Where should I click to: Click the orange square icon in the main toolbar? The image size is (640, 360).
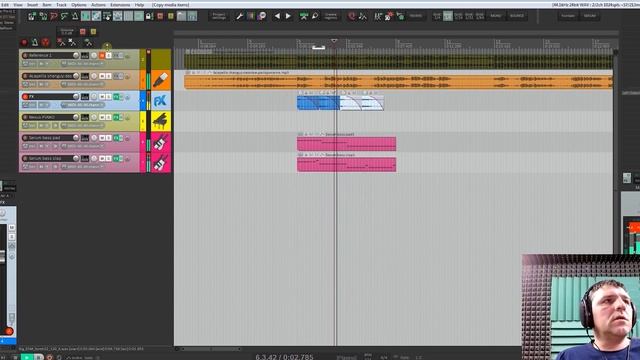click(160, 16)
